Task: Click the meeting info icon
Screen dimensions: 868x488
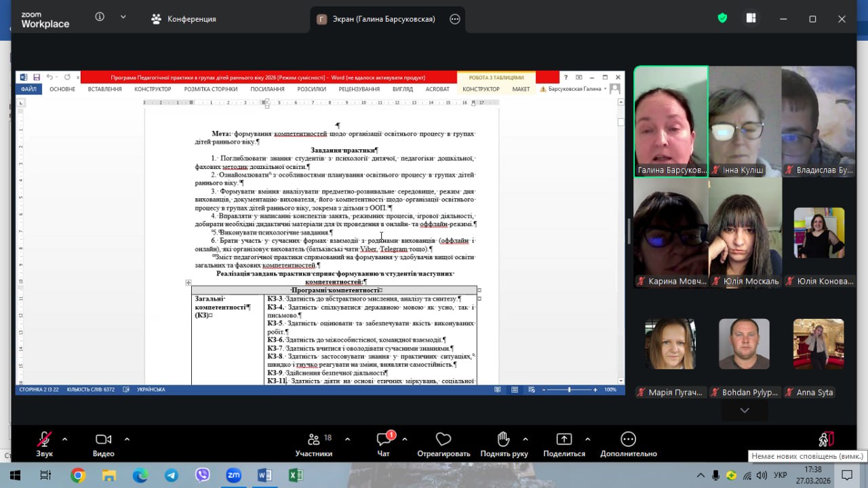Action: (100, 18)
